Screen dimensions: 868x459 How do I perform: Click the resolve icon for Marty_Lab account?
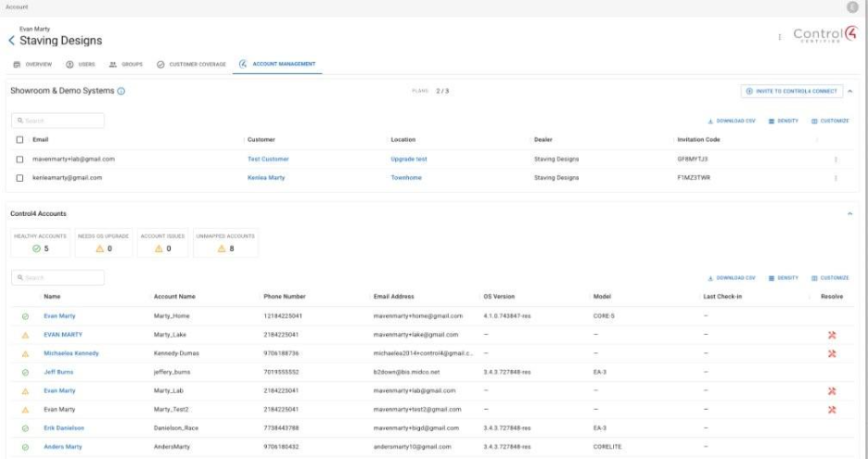832,391
